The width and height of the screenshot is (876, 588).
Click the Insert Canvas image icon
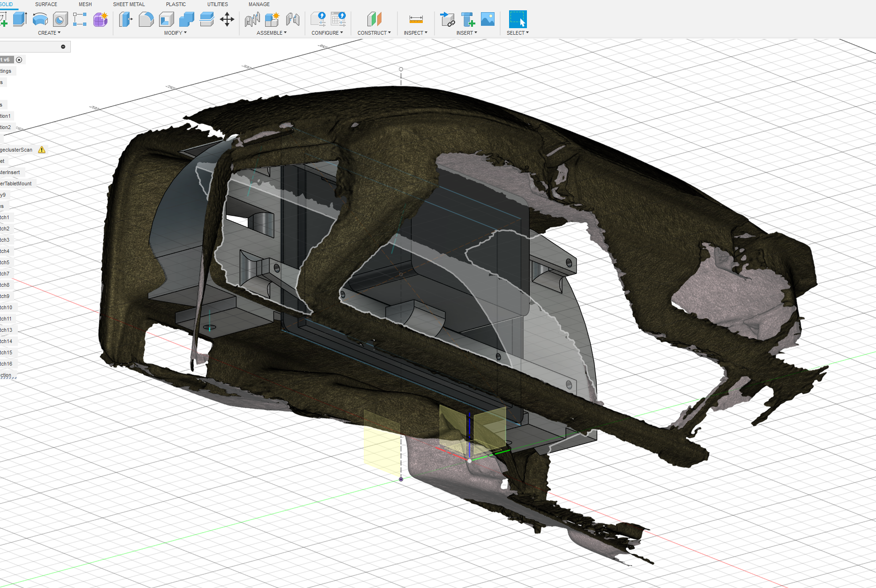tap(488, 19)
